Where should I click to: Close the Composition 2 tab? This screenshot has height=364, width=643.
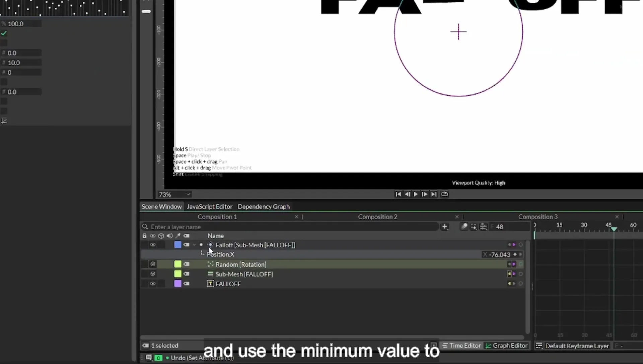click(457, 217)
